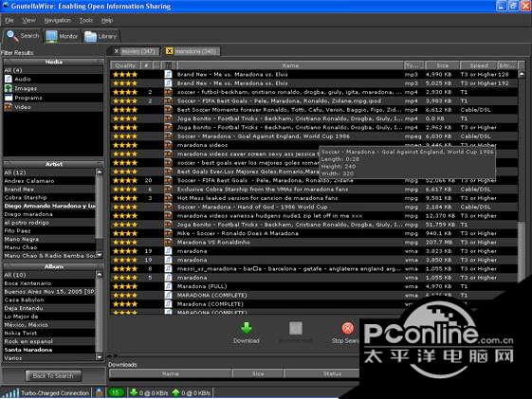Select All (4) in Media filter
The width and height of the screenshot is (532, 399).
pyautogui.click(x=53, y=70)
